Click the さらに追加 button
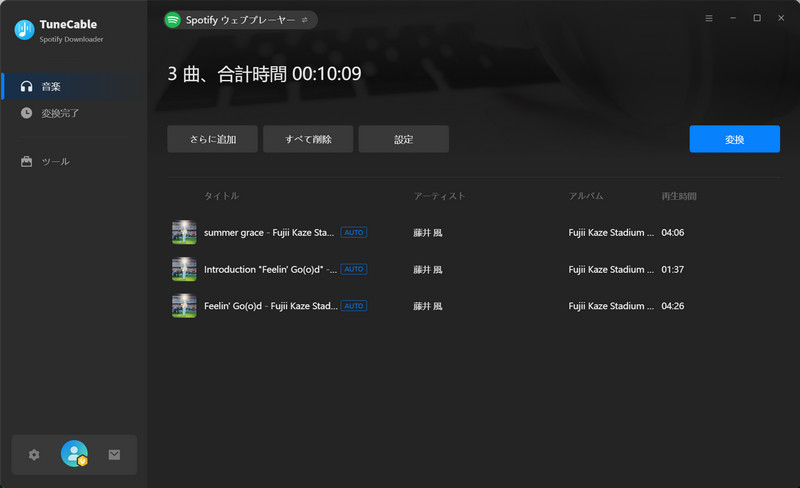 212,139
